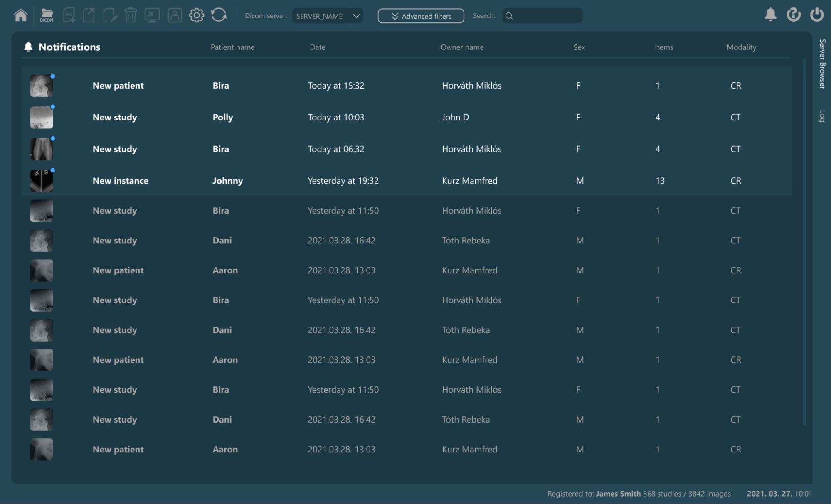Click the export file icon
The width and height of the screenshot is (831, 504).
[x=89, y=15]
